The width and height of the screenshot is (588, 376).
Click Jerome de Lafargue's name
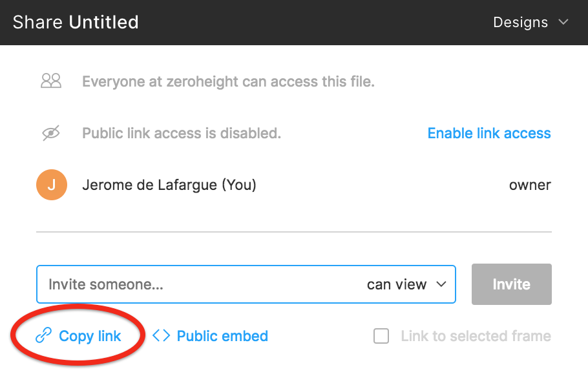[169, 185]
